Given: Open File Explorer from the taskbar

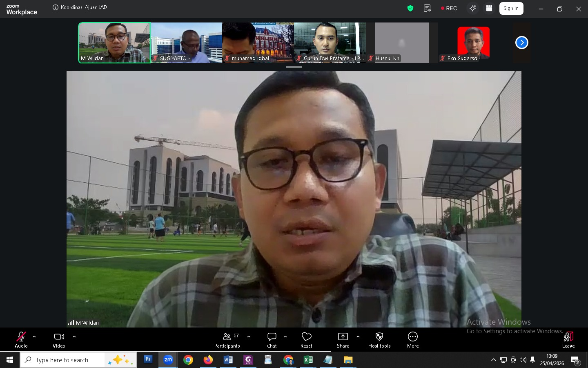Looking at the screenshot, I should pyautogui.click(x=348, y=360).
